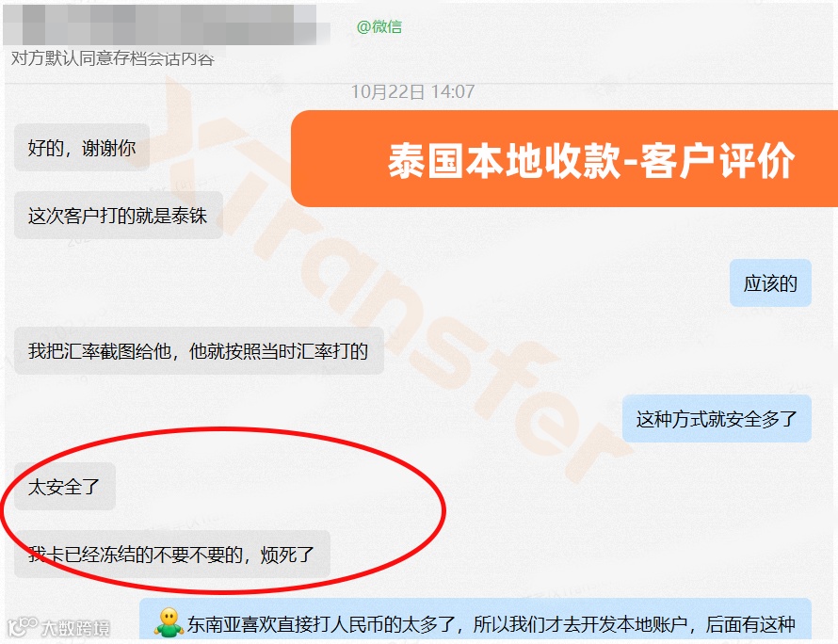The image size is (838, 644).
Task: Click the timestamp 10月22日 14:07
Action: [412, 91]
